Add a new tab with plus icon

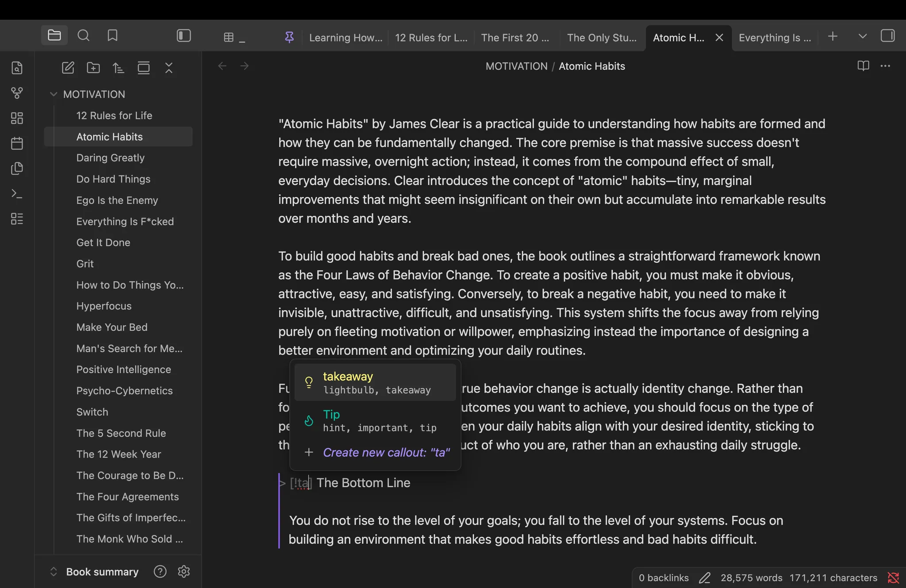click(833, 36)
